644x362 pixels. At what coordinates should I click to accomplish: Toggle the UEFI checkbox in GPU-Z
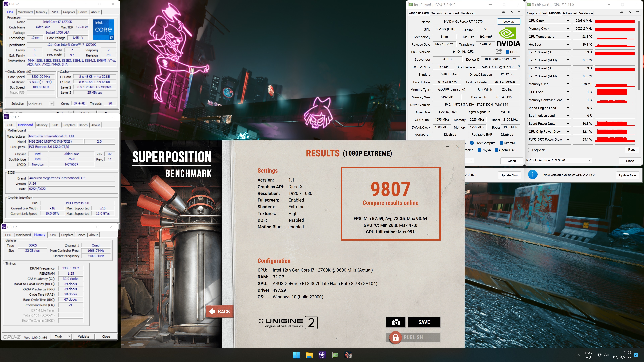click(507, 52)
